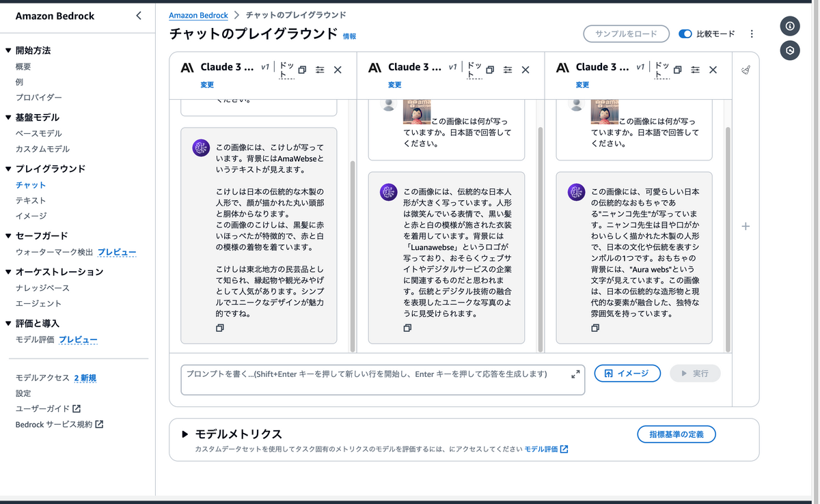Copy the Aura webs response text
Image resolution: width=820 pixels, height=504 pixels.
[x=595, y=328]
